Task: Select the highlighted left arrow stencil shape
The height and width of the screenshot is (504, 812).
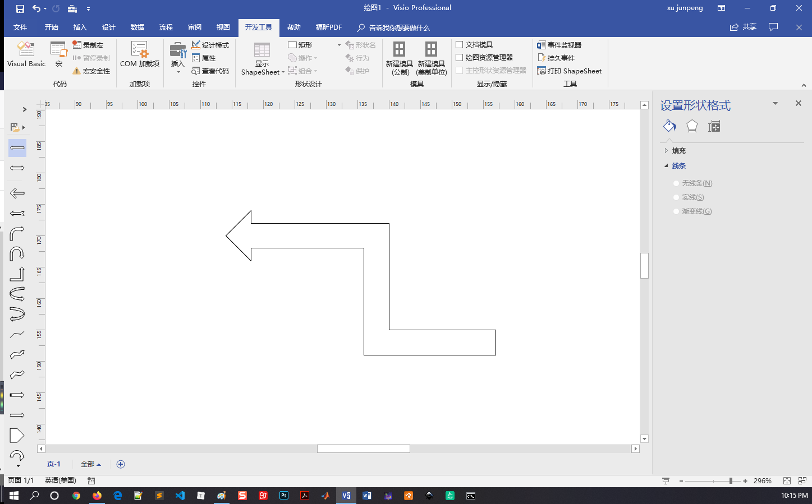Action: pos(17,148)
